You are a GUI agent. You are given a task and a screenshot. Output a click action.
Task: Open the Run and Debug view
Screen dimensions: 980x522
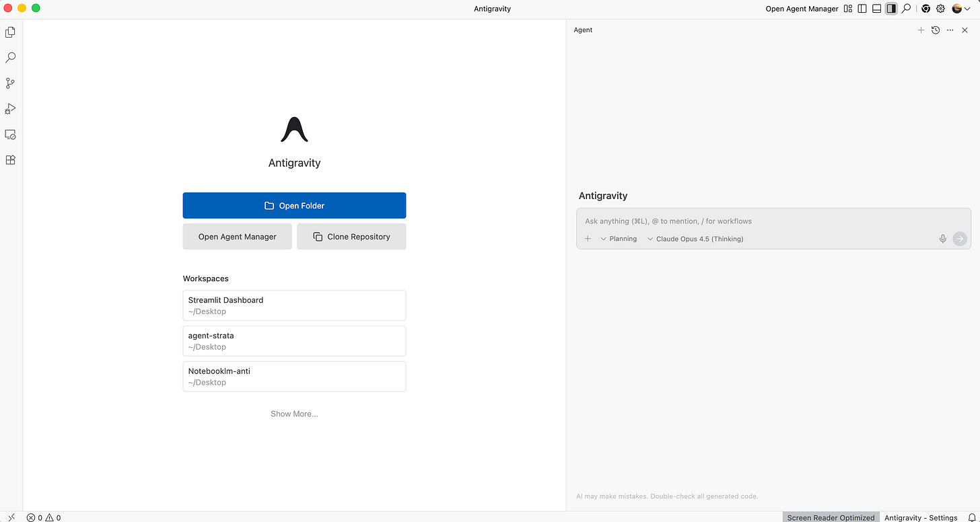pos(10,109)
